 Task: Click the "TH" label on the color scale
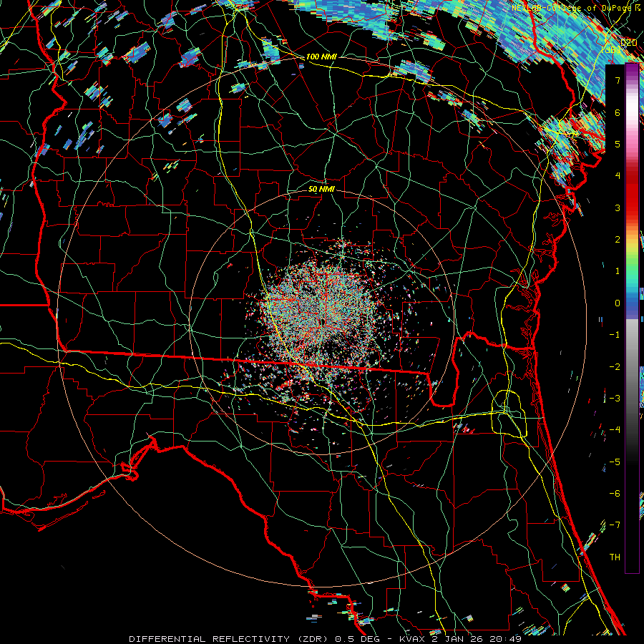(615, 557)
